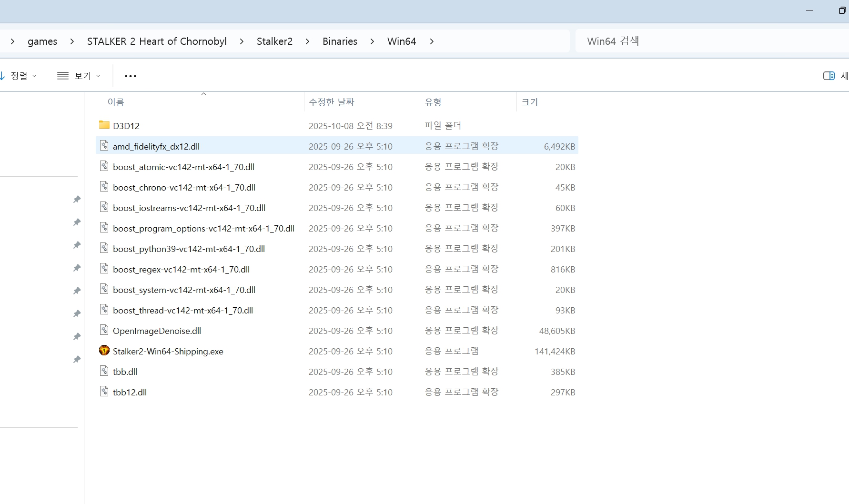Click the 응용 프로그램 type of Stalker2 exe
Screen dimensions: 849x504
pos(451,351)
